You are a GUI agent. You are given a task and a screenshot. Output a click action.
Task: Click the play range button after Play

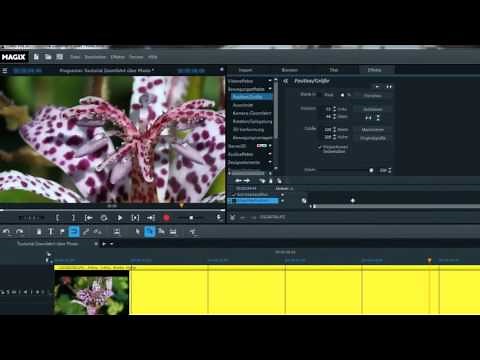pos(135,218)
